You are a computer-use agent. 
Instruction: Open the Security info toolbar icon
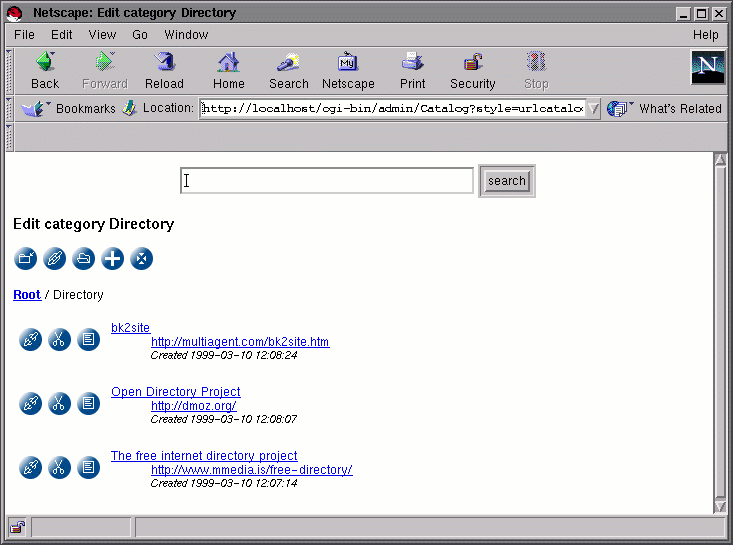(x=472, y=71)
